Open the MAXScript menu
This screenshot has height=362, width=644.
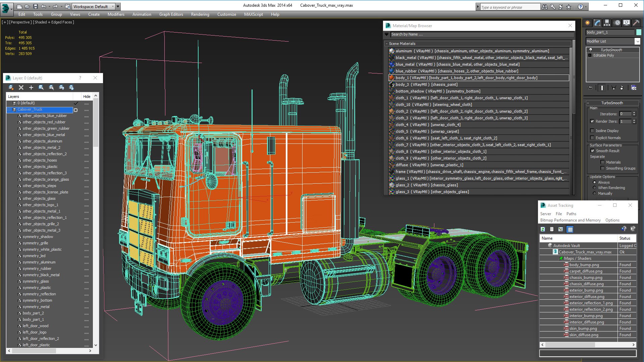coord(253,14)
